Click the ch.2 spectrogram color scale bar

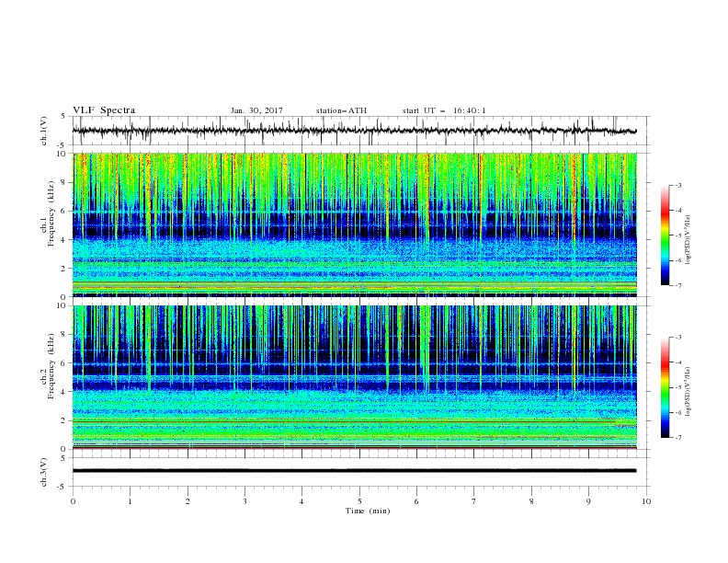pos(665,387)
